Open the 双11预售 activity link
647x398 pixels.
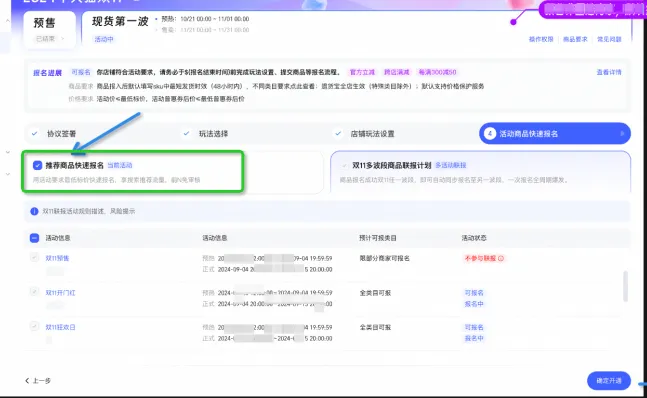point(57,258)
